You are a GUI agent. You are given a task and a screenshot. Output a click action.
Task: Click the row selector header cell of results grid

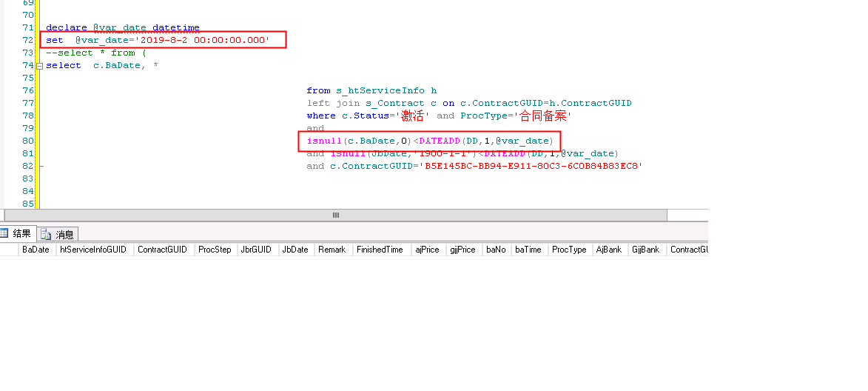pyautogui.click(x=10, y=250)
